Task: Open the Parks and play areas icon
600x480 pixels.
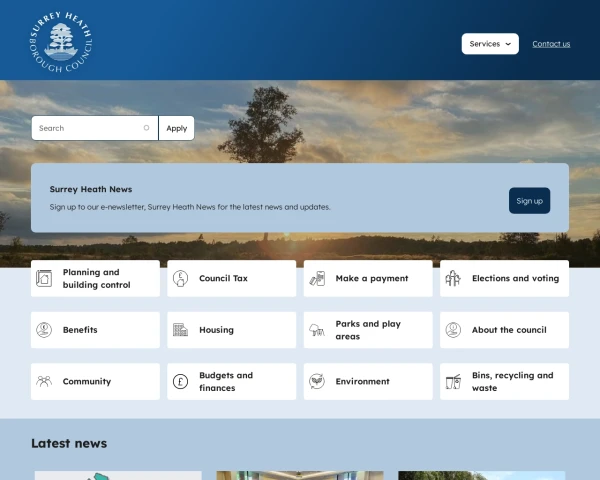Action: [x=317, y=330]
